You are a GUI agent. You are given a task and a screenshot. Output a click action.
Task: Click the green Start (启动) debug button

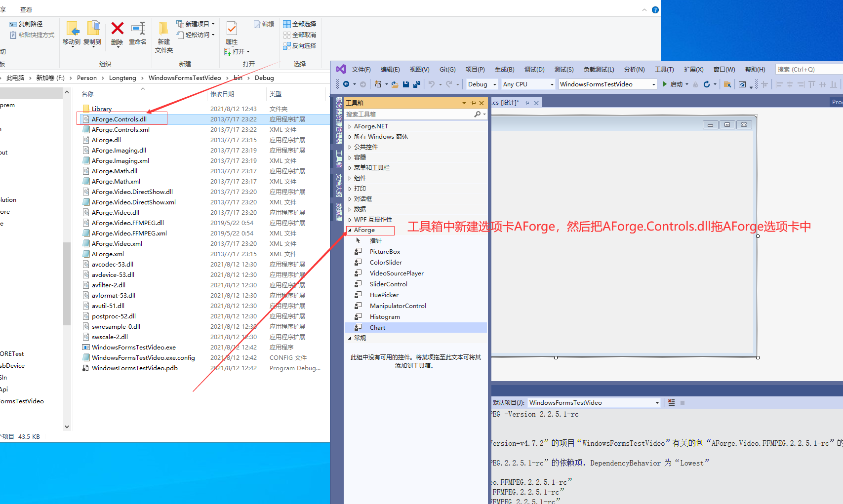[x=673, y=84]
